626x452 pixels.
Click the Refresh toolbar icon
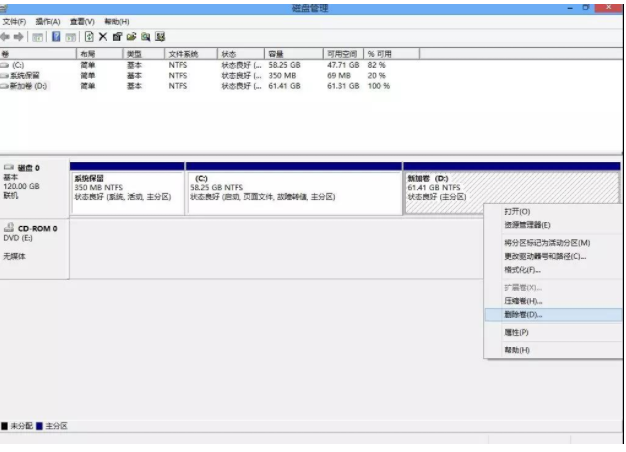pos(88,36)
